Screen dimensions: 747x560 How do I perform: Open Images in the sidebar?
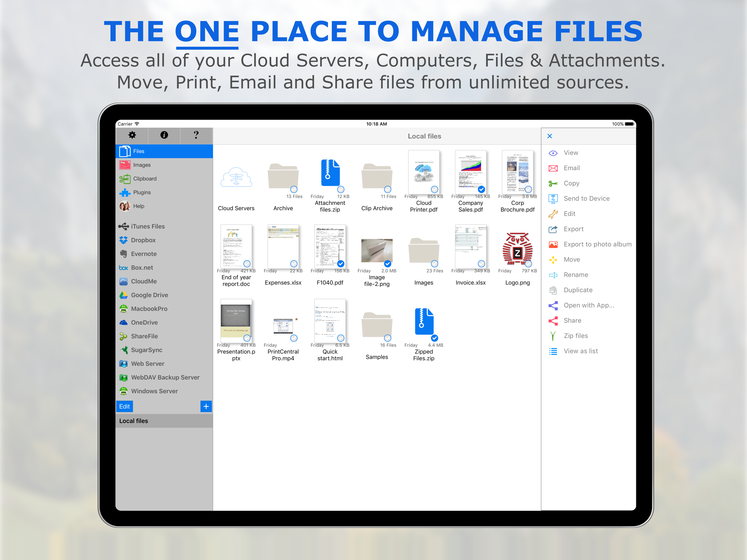(x=164, y=165)
